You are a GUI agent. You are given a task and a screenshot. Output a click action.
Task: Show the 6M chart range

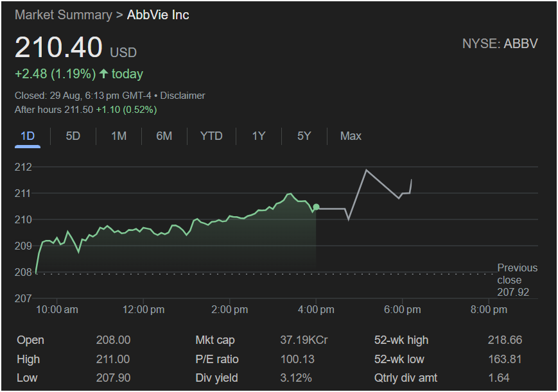(164, 136)
